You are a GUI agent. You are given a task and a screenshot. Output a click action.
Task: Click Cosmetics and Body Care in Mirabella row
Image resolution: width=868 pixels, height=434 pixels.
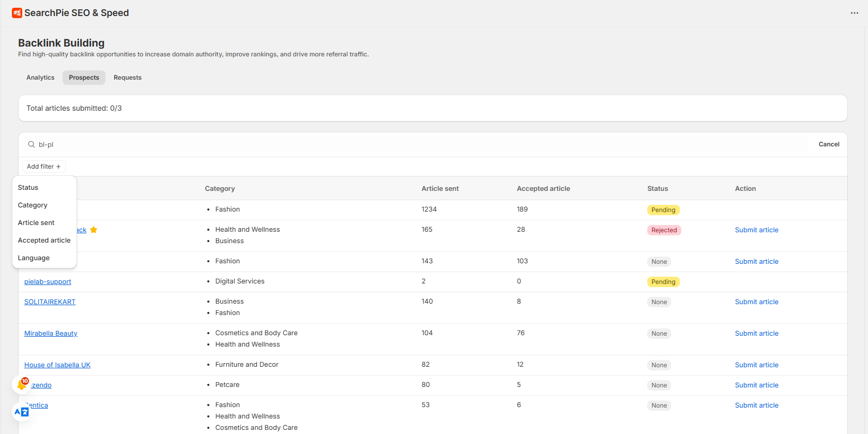256,333
